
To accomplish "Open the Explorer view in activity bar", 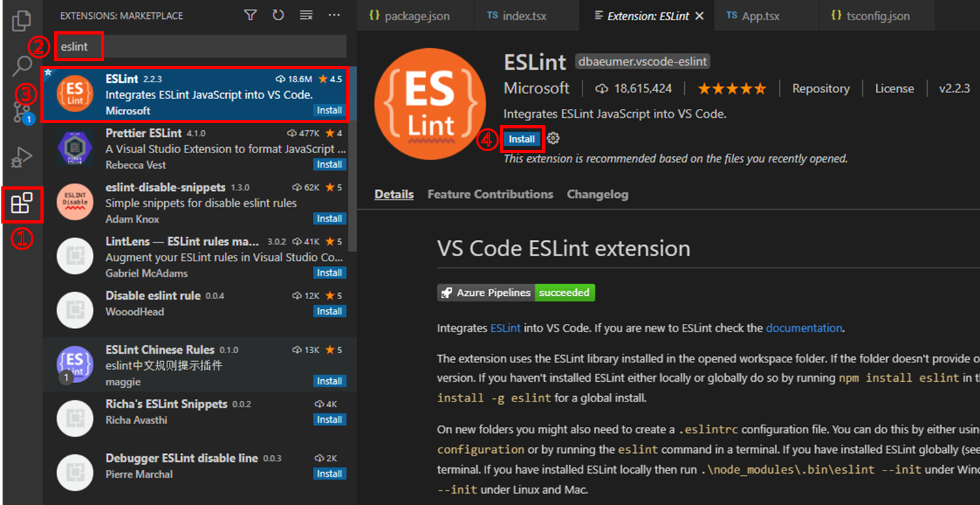I will point(22,21).
